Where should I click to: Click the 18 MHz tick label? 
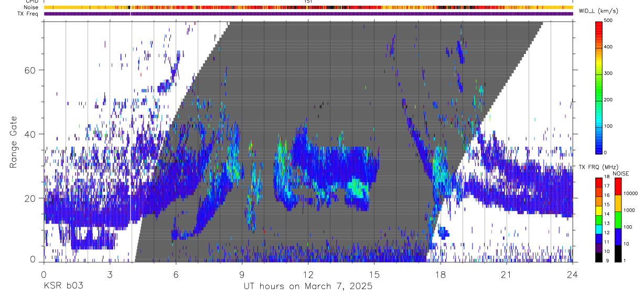(x=607, y=177)
